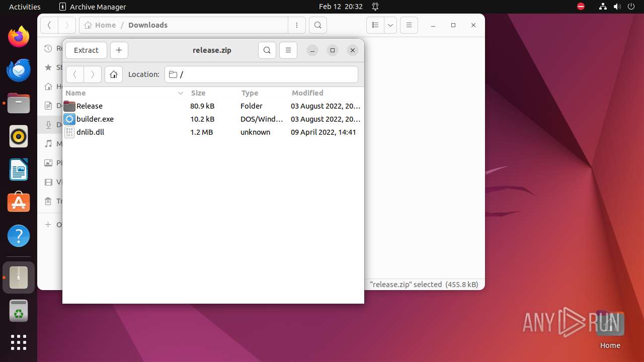Open the Activities overview

(25, 7)
